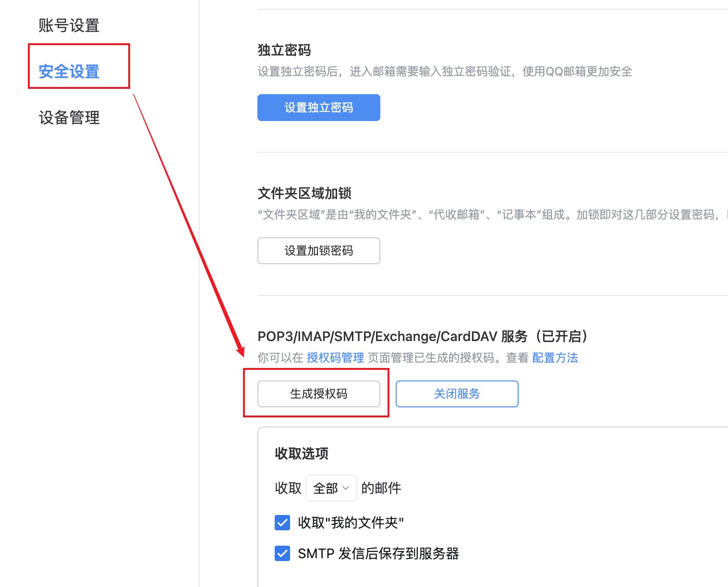
Task: Go to 设备管理 in the sidebar
Action: pos(69,118)
